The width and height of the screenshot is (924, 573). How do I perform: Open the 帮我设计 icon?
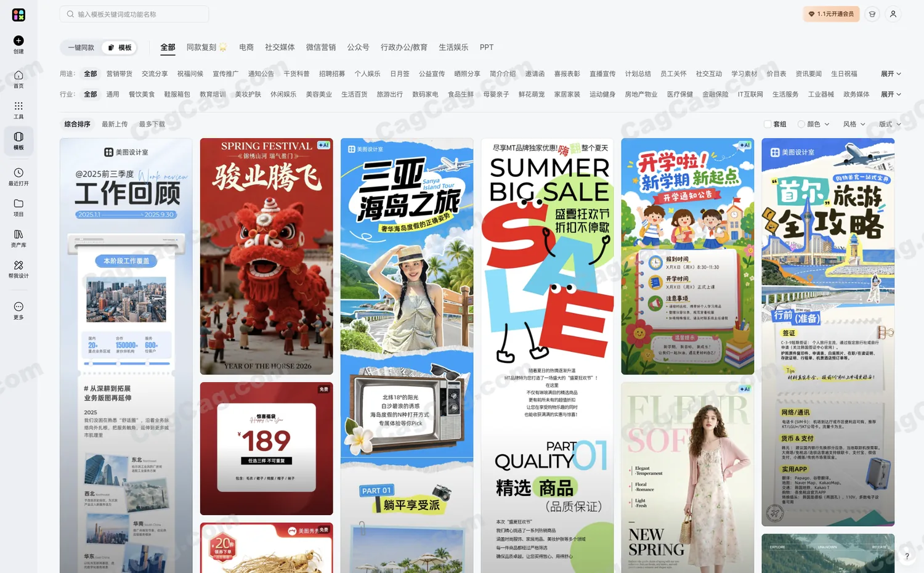coord(18,265)
